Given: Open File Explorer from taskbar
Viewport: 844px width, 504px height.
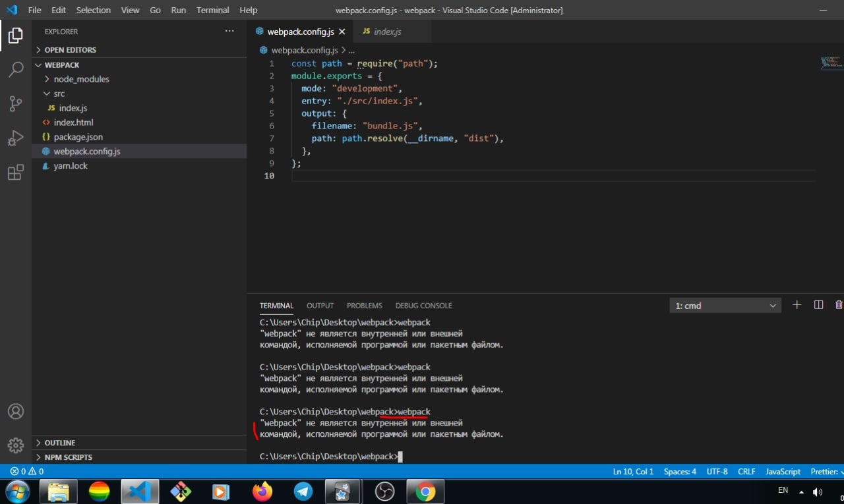Looking at the screenshot, I should pyautogui.click(x=58, y=491).
